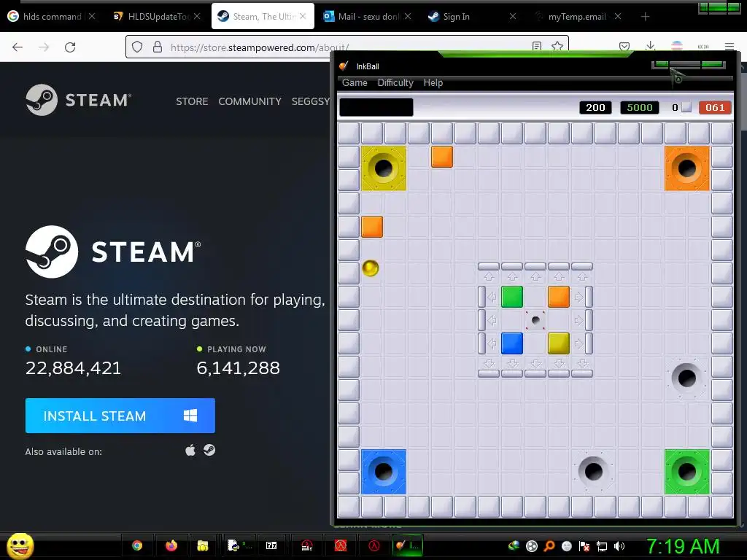Click the INSTALL STEAM button

point(120,416)
